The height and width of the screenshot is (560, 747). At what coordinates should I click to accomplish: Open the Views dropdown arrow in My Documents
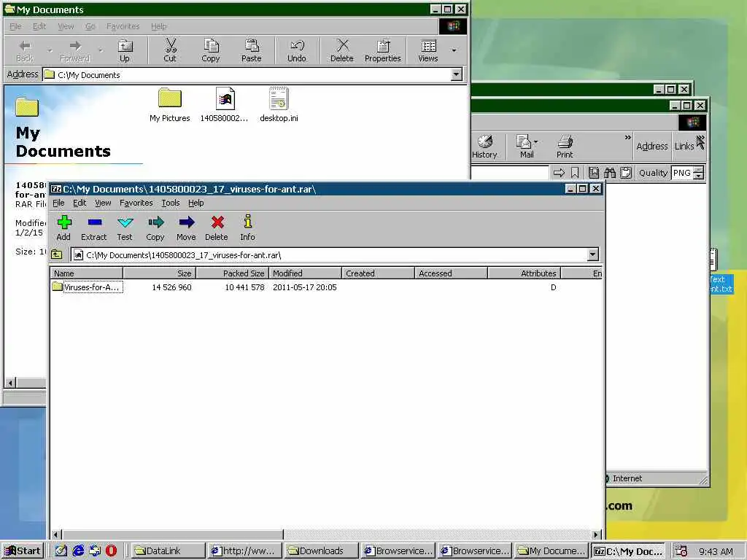(454, 50)
